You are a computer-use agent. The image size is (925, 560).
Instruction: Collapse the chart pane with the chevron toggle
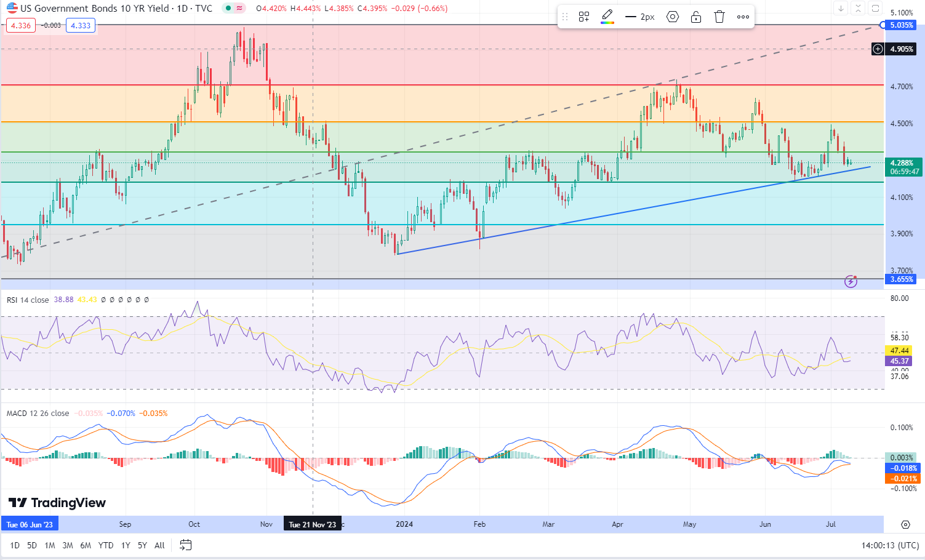[x=857, y=8]
